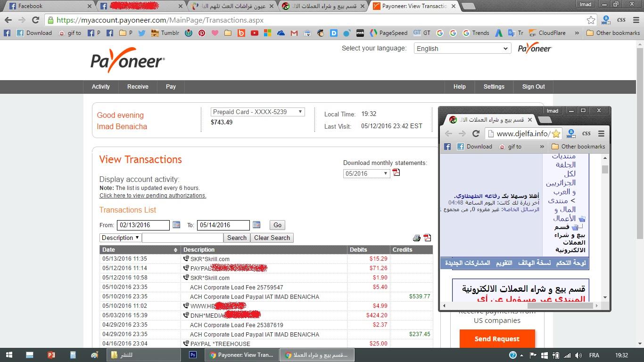Screen dimensions: 644x362
Task: Select the ACH Corporate Load Fee 25759547 row
Action: click(266, 287)
